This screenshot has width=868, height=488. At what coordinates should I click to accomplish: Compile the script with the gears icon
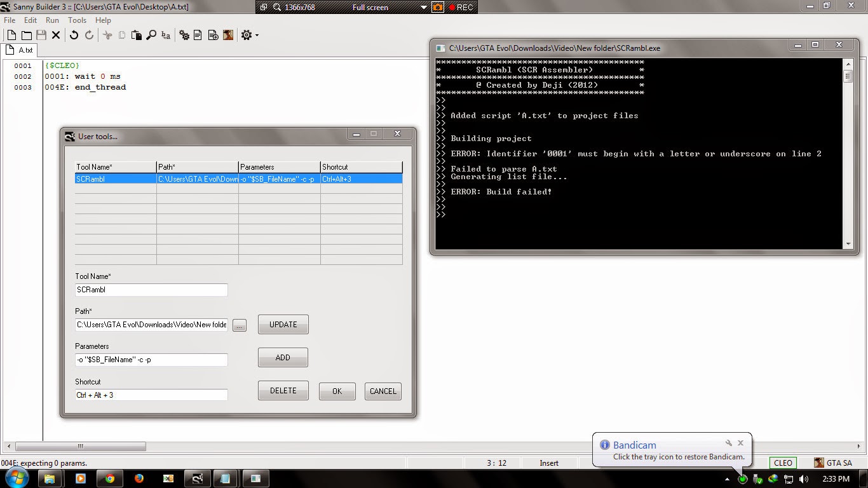[x=184, y=36]
